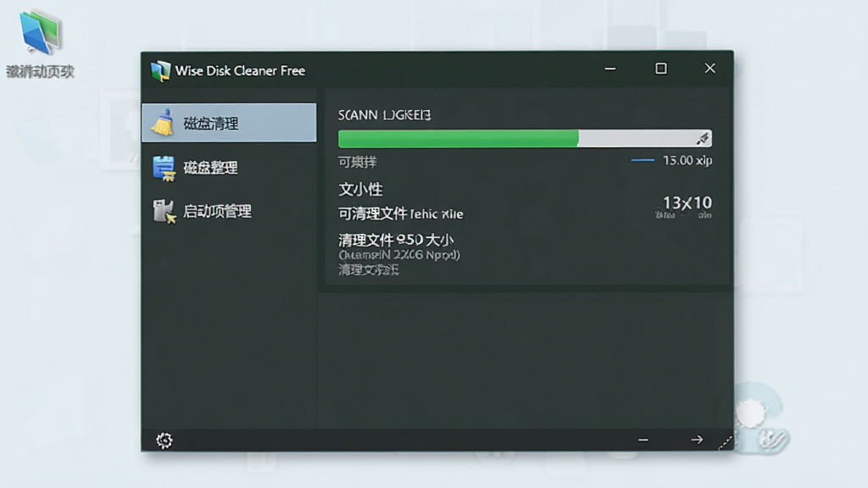868x488 pixels.
Task: Click the disk defrag icon beside 磁盘整理
Action: pyautogui.click(x=164, y=168)
